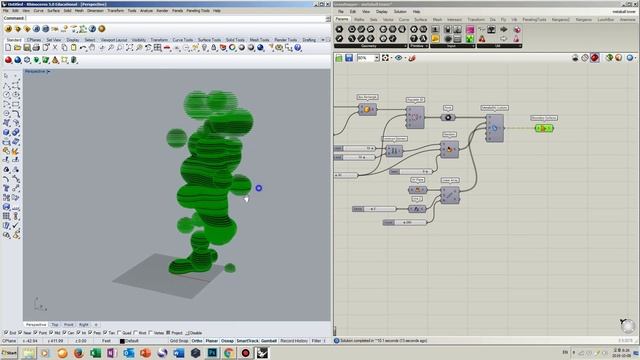Switch to the Top viewport tab

tap(55, 325)
